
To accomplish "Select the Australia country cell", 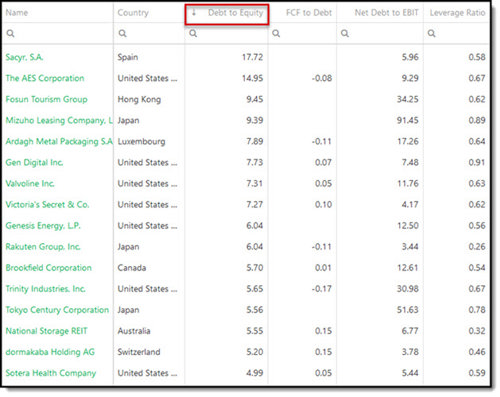I will pos(134,331).
